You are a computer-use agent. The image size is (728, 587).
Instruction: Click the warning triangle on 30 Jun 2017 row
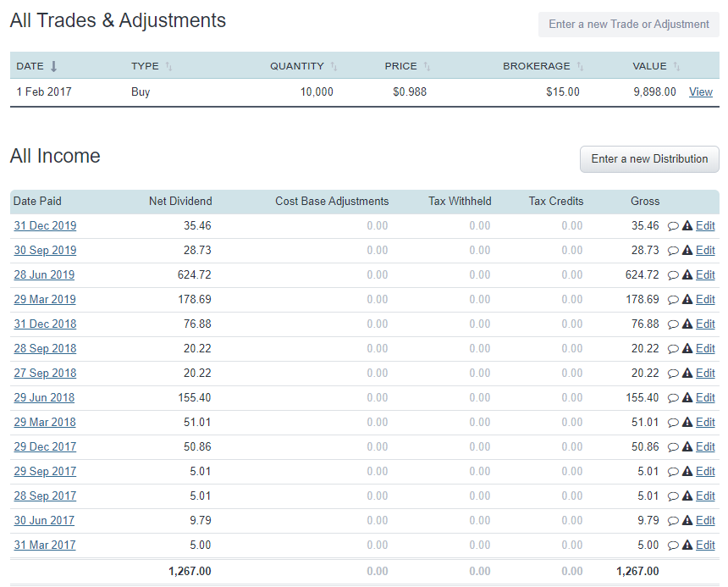click(686, 520)
